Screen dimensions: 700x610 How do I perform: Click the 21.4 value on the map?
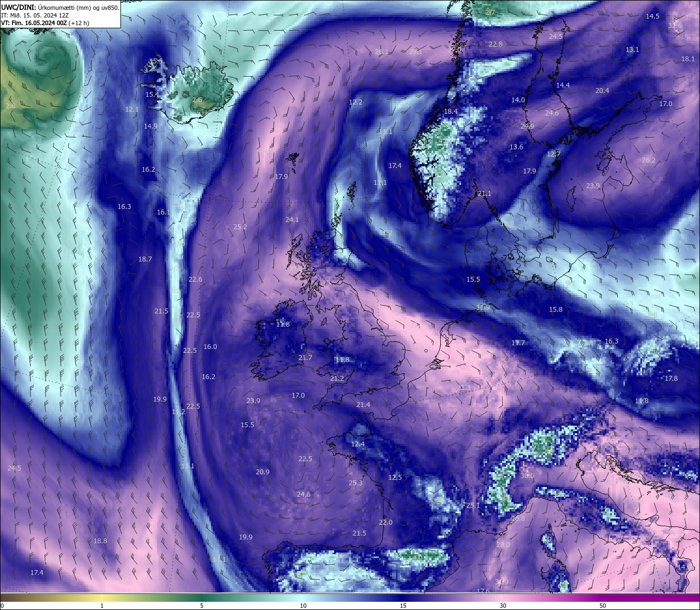363,405
